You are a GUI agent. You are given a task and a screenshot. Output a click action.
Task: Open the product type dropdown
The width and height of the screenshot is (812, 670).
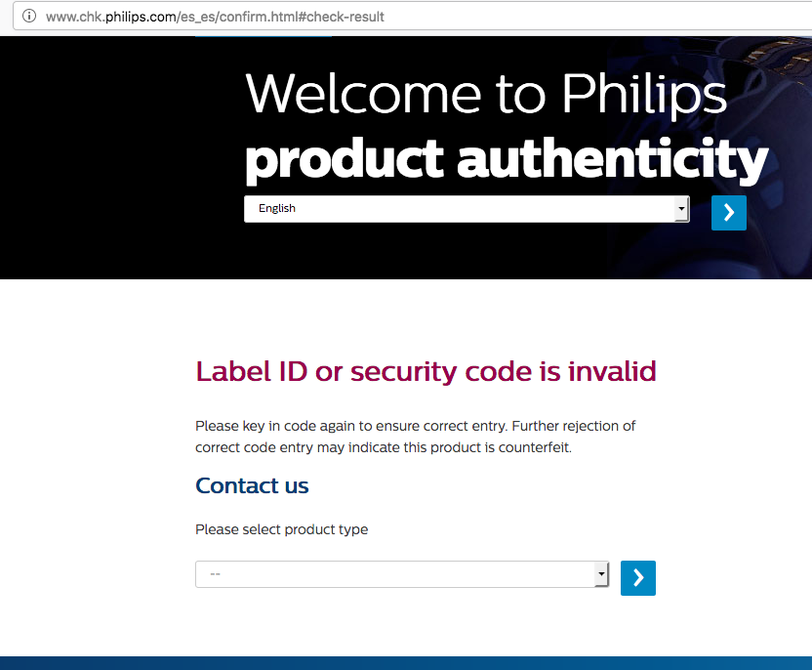point(402,574)
